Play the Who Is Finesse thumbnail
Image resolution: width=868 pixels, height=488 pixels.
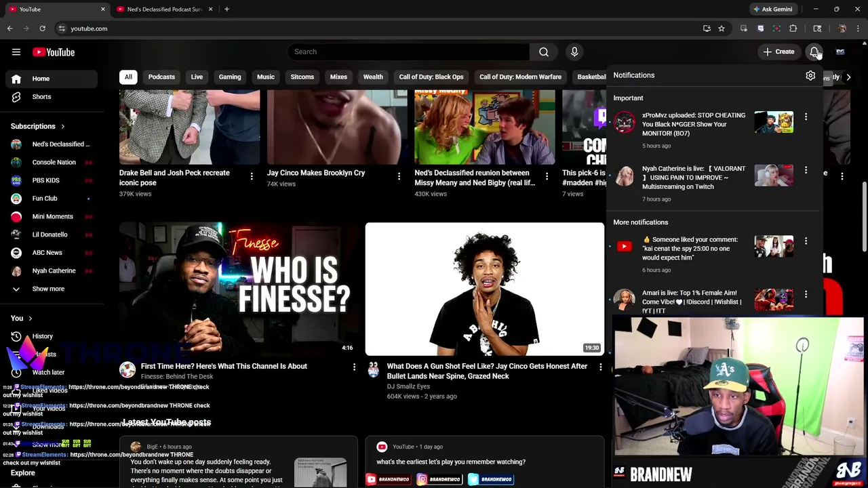tap(239, 289)
